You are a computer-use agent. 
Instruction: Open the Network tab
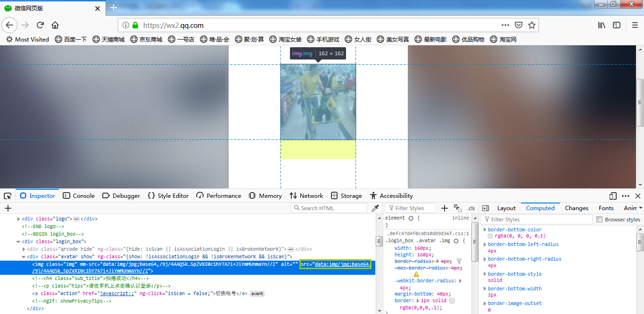click(x=306, y=196)
